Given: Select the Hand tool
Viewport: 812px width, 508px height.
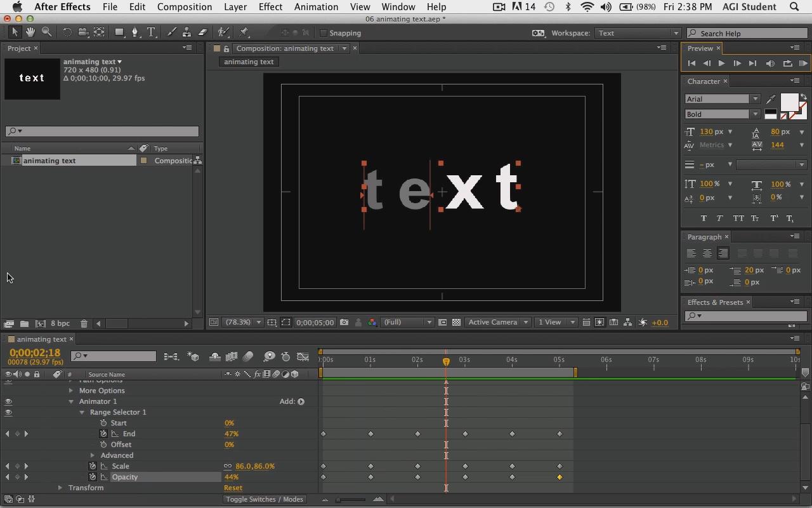Looking at the screenshot, I should pos(30,32).
